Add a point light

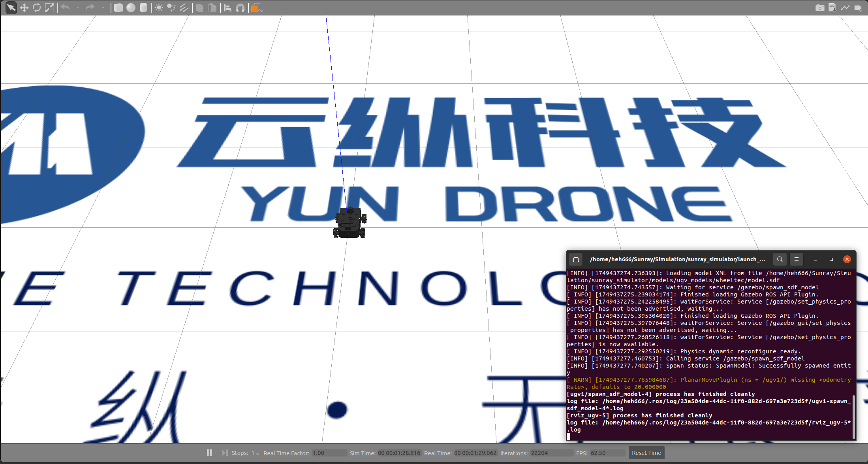(159, 8)
